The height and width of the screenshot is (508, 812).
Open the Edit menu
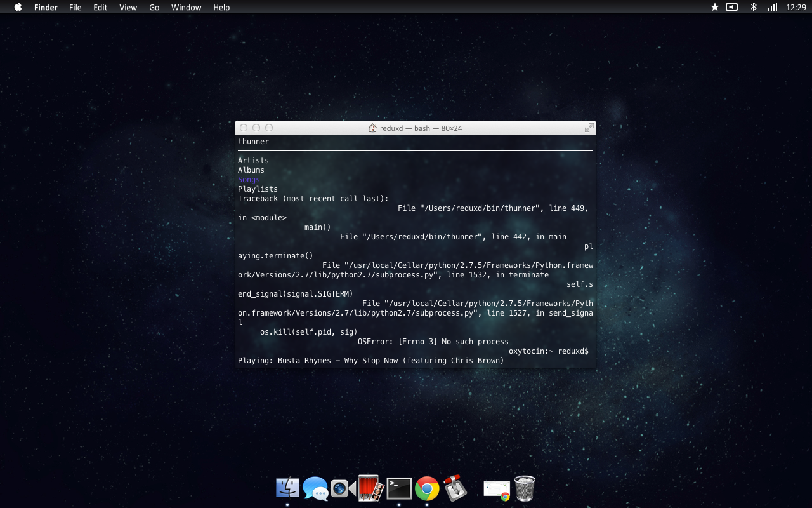coord(100,7)
